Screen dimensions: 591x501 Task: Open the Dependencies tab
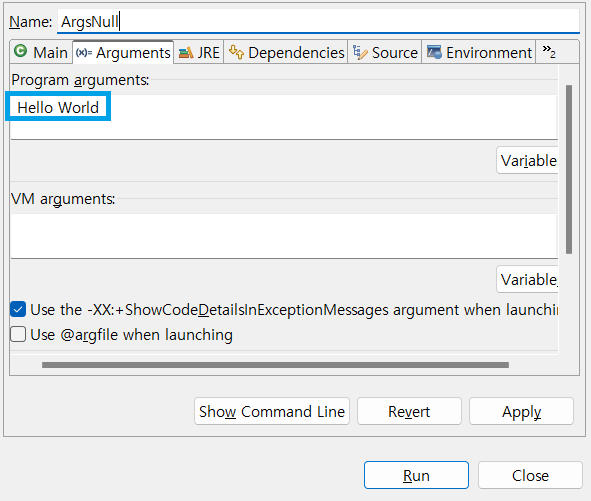286,52
